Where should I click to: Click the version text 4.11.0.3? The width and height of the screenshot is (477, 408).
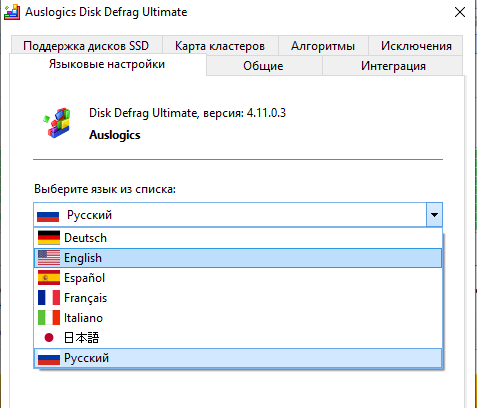(266, 113)
